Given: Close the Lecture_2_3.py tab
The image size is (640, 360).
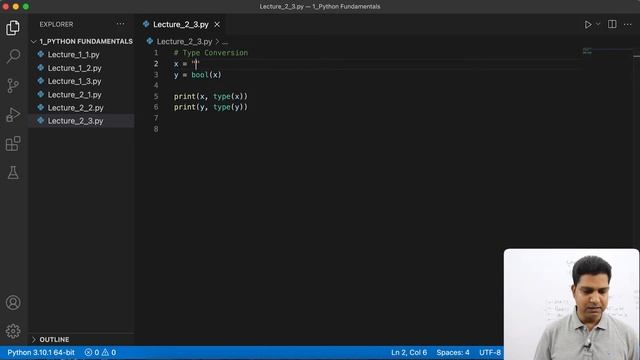Looking at the screenshot, I should [217, 24].
